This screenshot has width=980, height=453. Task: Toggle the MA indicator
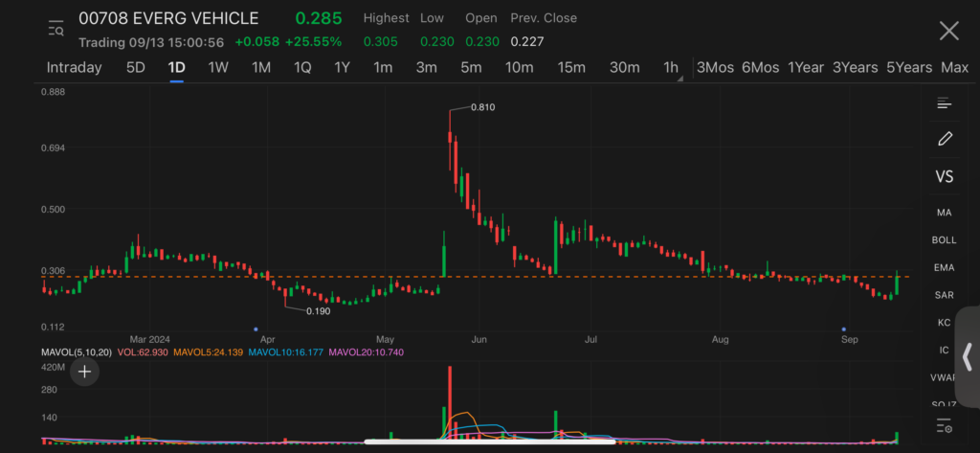tap(945, 212)
